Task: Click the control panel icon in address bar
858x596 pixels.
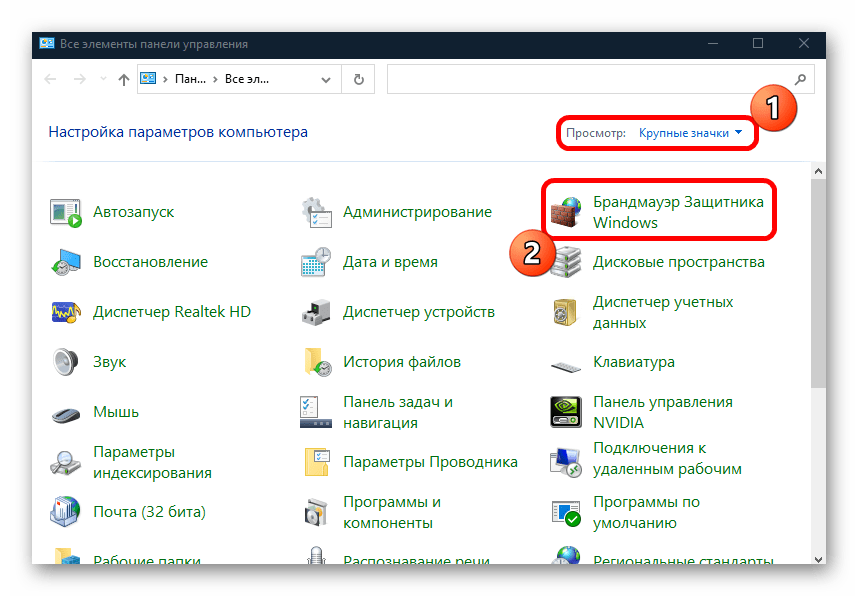Action: (x=148, y=79)
